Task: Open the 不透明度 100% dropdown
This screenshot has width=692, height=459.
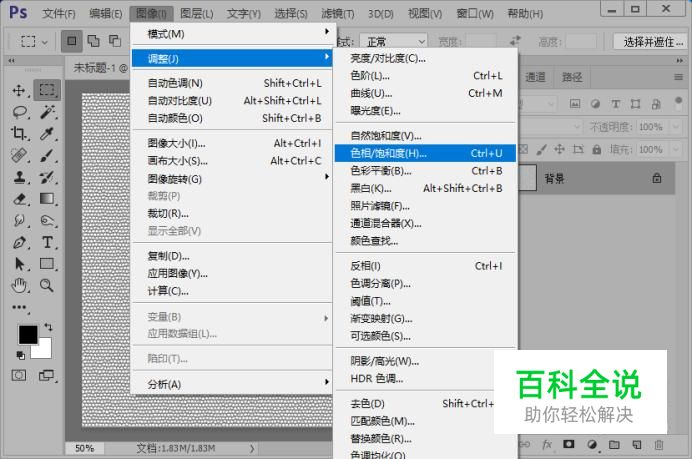Action: [x=676, y=127]
